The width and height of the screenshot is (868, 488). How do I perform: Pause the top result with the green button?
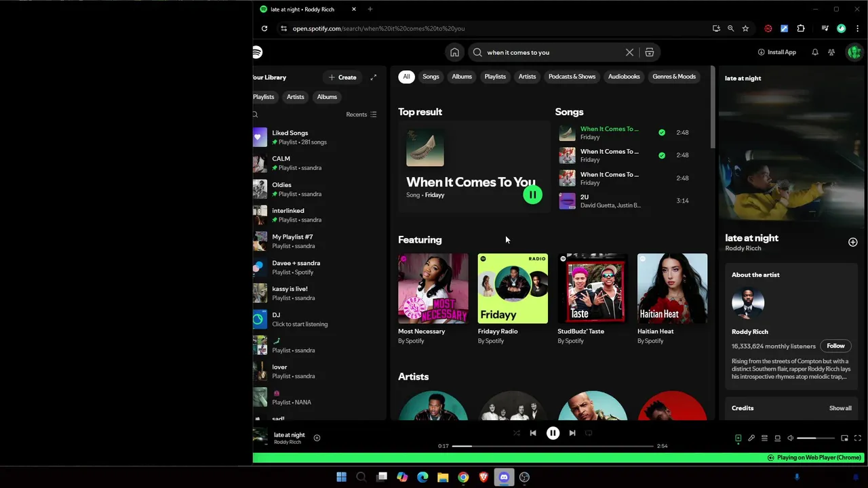[x=532, y=195]
